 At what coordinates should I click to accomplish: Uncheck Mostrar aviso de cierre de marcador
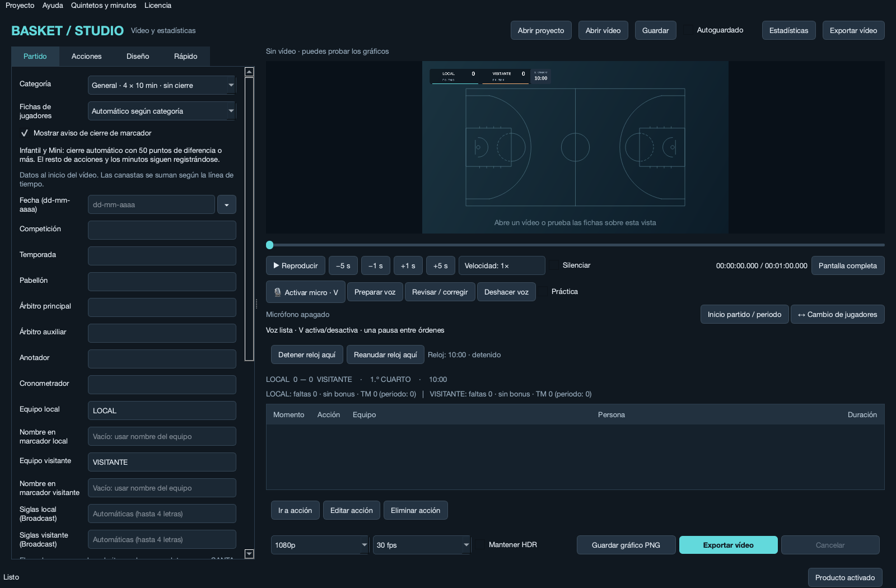pyautogui.click(x=25, y=133)
